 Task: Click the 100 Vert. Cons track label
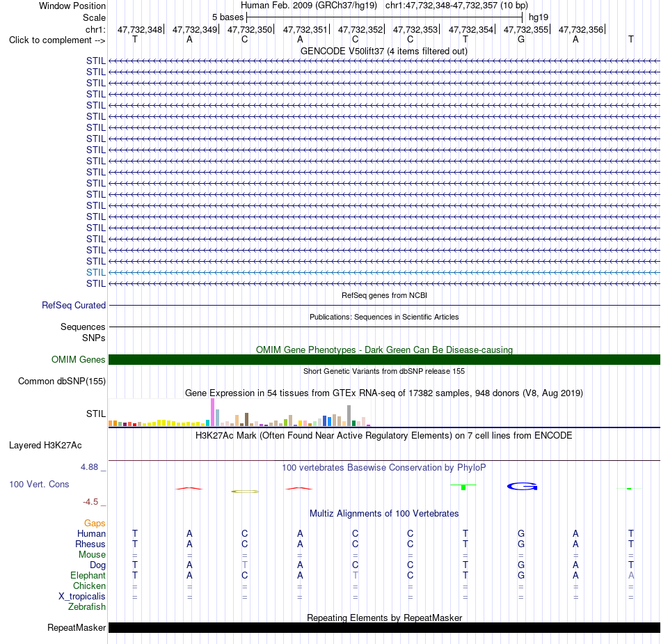coord(39,484)
